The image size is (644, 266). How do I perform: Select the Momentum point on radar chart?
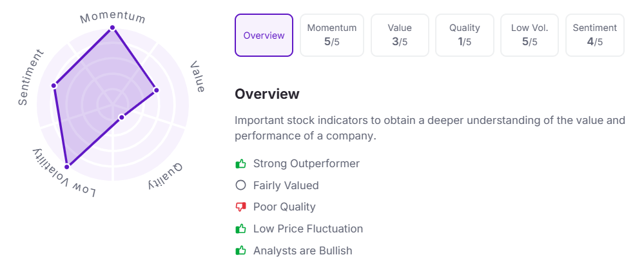point(112,28)
